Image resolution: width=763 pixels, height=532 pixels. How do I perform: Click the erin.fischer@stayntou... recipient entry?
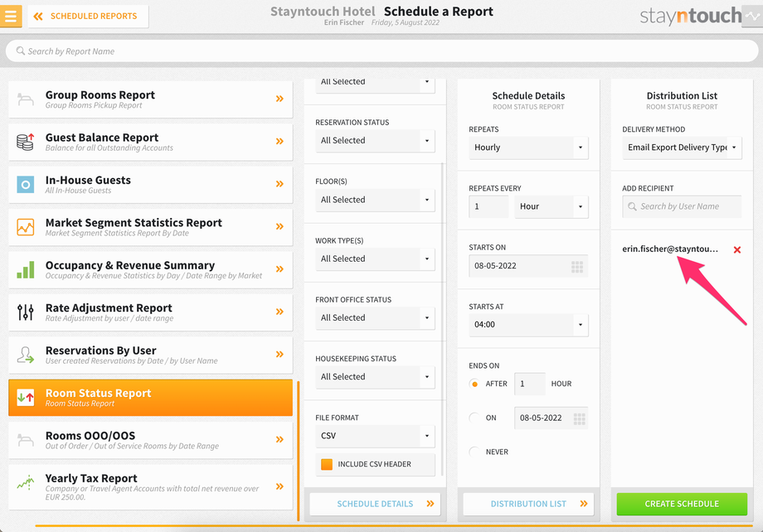670,249
